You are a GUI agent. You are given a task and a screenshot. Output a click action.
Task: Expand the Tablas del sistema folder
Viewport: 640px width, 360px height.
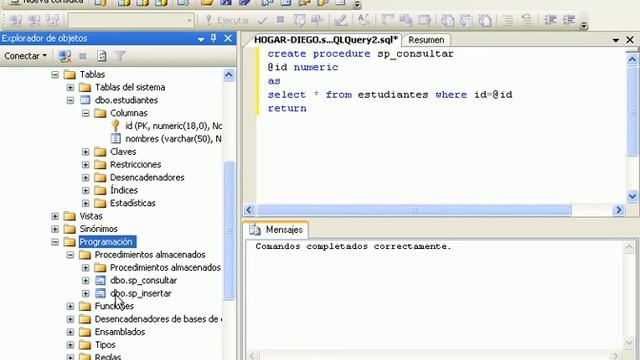70,87
